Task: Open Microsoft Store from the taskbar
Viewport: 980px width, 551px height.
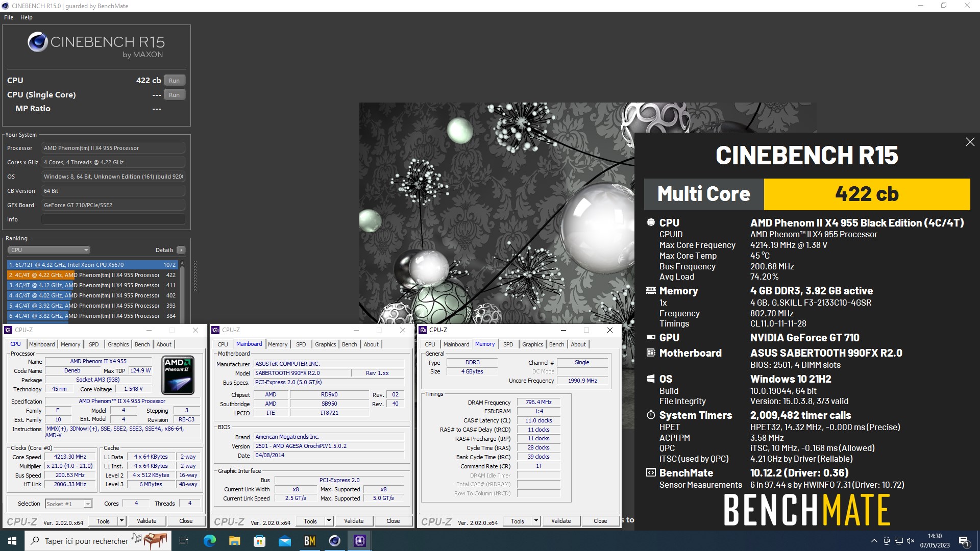Action: [259, 541]
